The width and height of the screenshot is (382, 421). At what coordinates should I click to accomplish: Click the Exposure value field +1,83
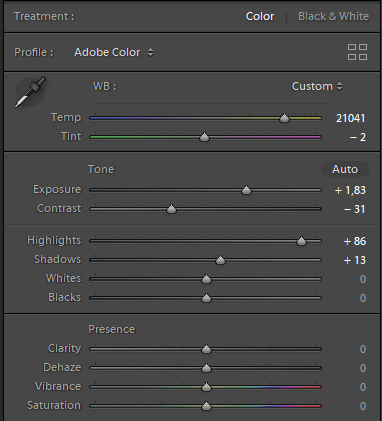click(x=350, y=190)
